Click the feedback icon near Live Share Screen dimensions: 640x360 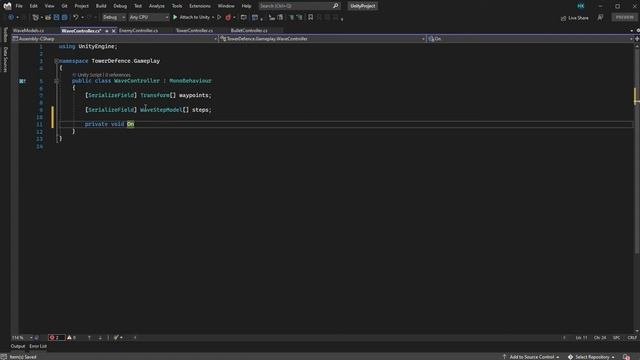[600, 18]
